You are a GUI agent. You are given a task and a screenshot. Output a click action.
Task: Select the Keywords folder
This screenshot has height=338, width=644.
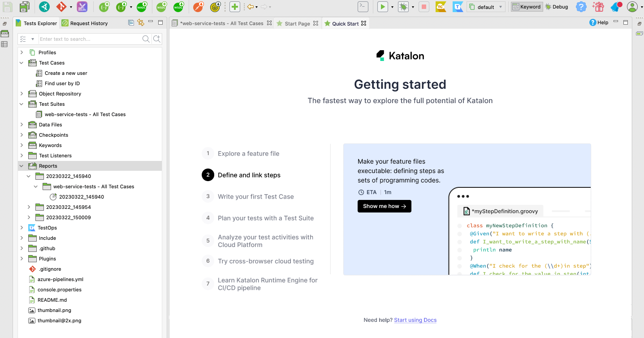click(x=50, y=145)
